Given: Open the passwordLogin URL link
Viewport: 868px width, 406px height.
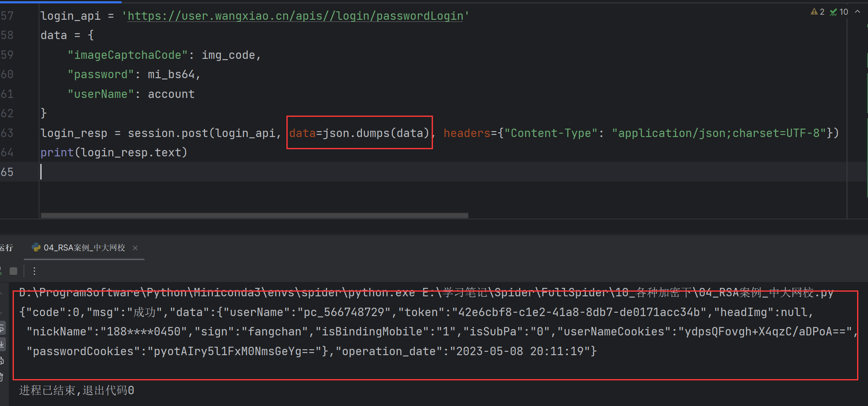Looking at the screenshot, I should click(295, 16).
